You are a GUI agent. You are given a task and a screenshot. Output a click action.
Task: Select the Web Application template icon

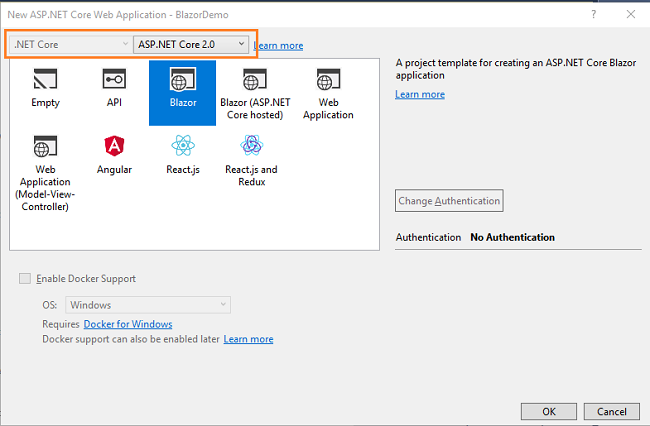[328, 79]
